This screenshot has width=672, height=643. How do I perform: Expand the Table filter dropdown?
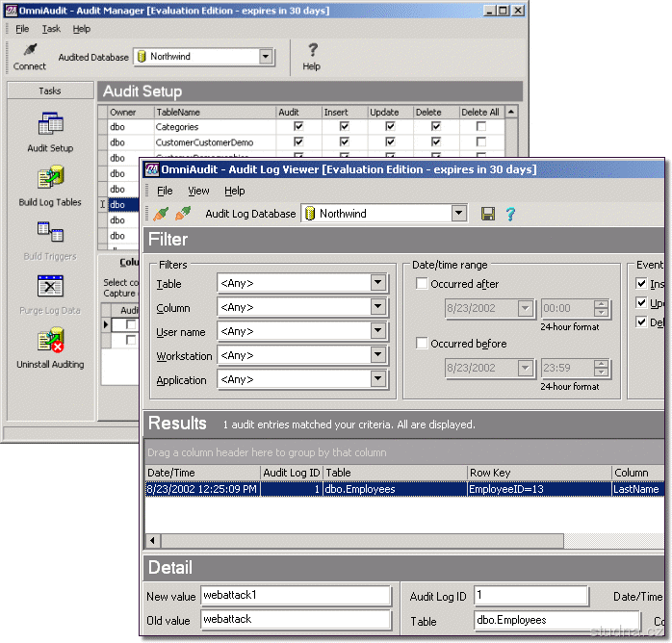(378, 283)
